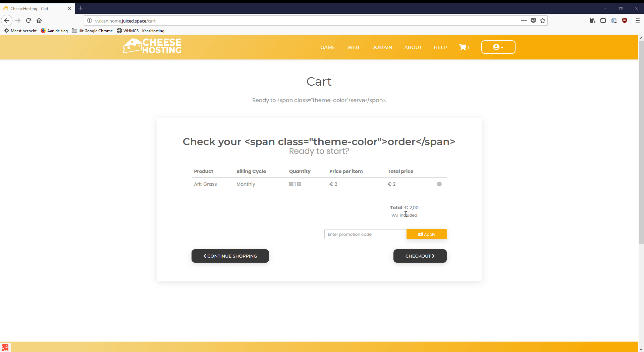
Task: Open WHMCS - KaasHosting bookmark
Action: tap(141, 31)
